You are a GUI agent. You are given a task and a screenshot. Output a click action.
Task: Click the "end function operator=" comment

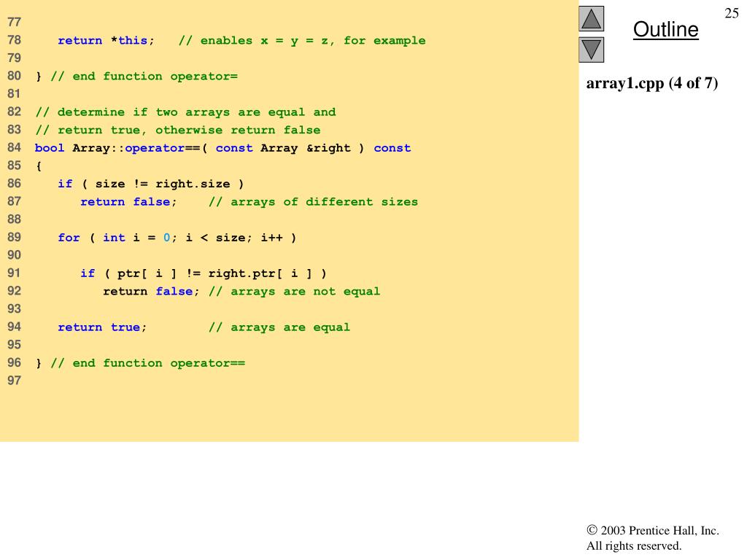(144, 77)
